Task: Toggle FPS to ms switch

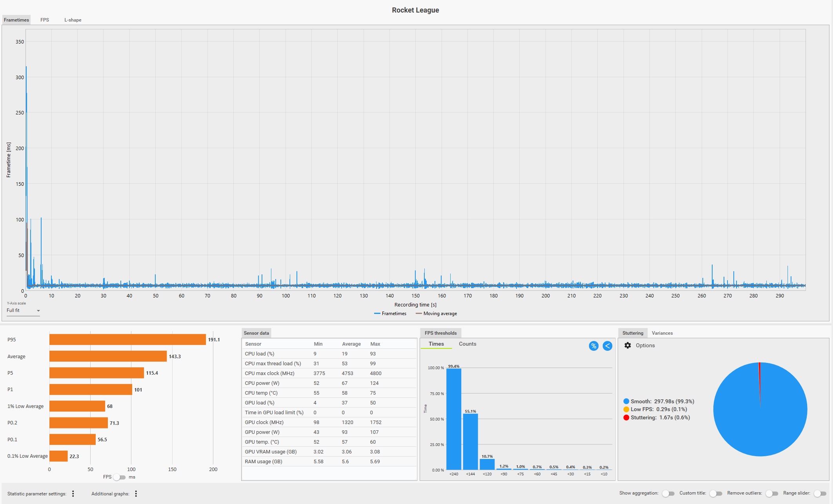Action: (120, 477)
